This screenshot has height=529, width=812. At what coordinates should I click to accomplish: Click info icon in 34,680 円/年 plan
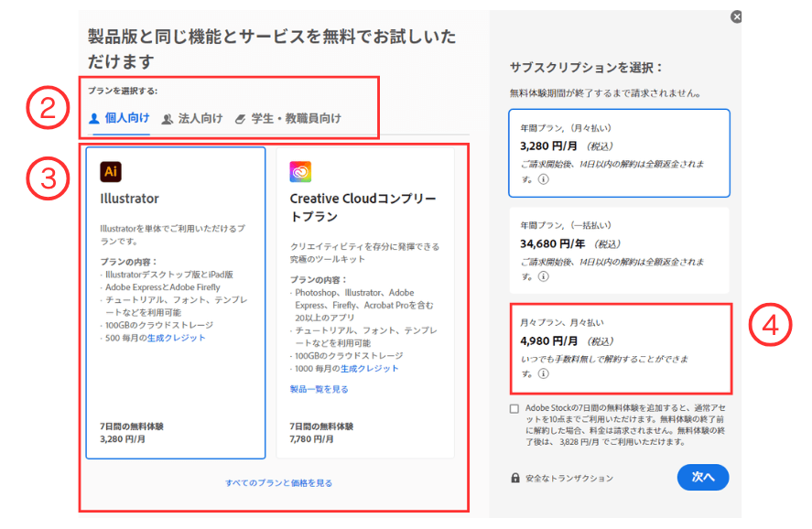pos(542,275)
